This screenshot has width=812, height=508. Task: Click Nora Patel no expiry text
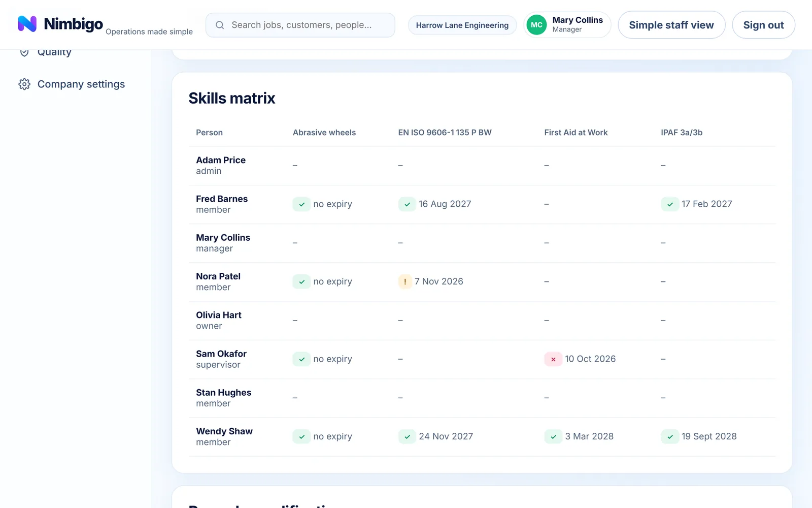pyautogui.click(x=332, y=281)
